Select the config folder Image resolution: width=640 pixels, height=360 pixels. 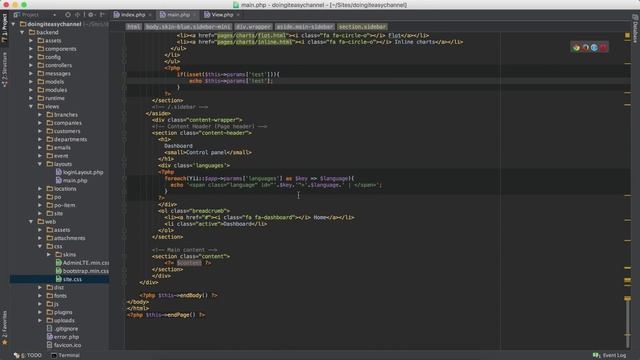[x=53, y=57]
